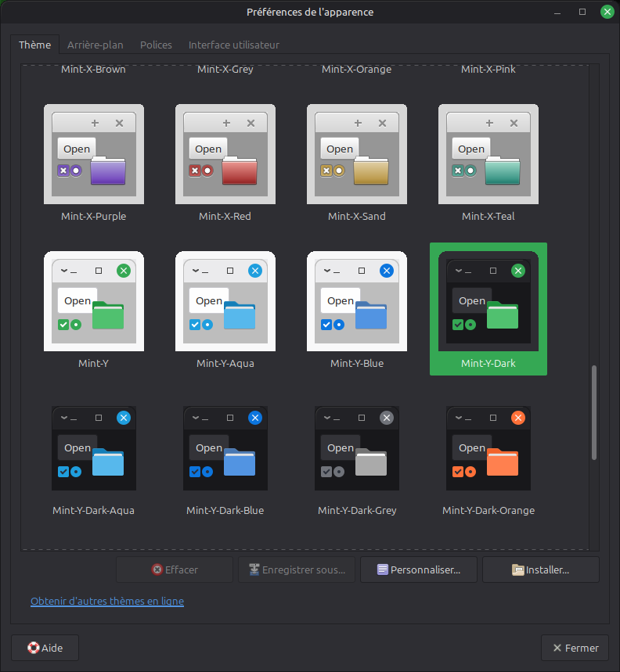Open help with the Aide button
Viewport: 620px width, 672px height.
(x=45, y=648)
